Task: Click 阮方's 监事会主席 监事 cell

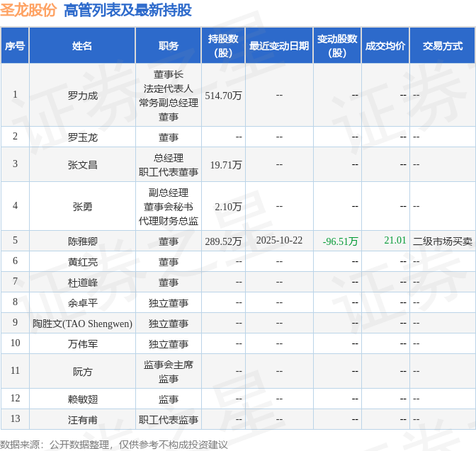Action: tap(169, 372)
